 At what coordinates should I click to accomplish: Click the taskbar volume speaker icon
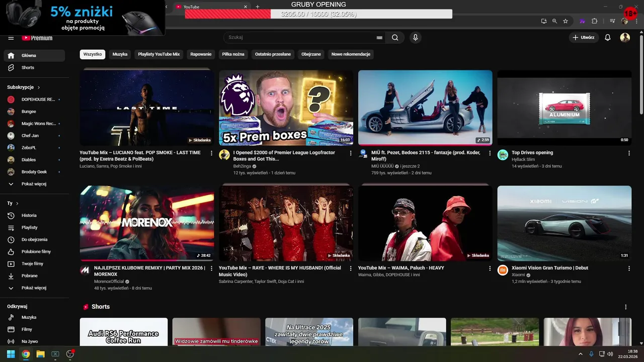(610, 354)
